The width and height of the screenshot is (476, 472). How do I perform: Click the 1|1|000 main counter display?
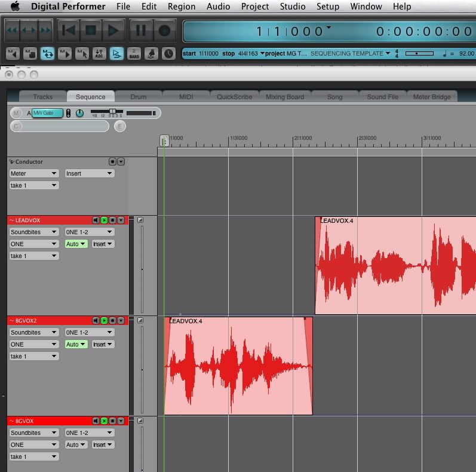tap(290, 31)
